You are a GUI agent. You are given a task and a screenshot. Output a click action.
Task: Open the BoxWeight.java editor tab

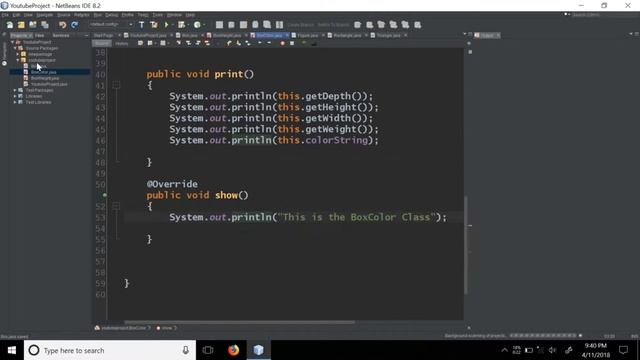pos(227,36)
